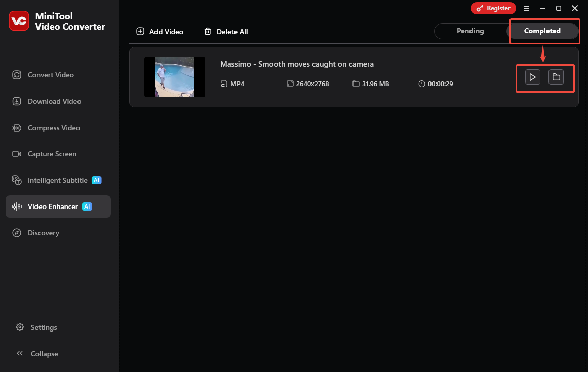Play the enhanced Massimo video

[x=532, y=77]
